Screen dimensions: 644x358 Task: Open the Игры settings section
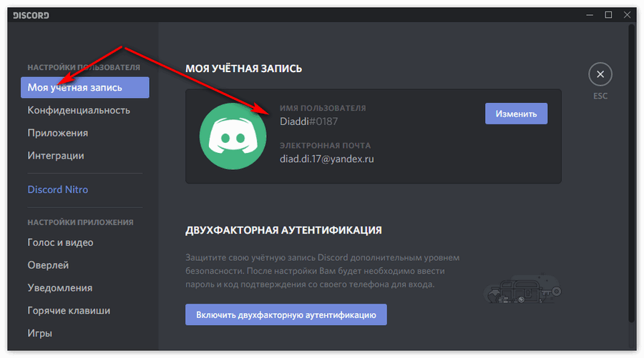[40, 333]
